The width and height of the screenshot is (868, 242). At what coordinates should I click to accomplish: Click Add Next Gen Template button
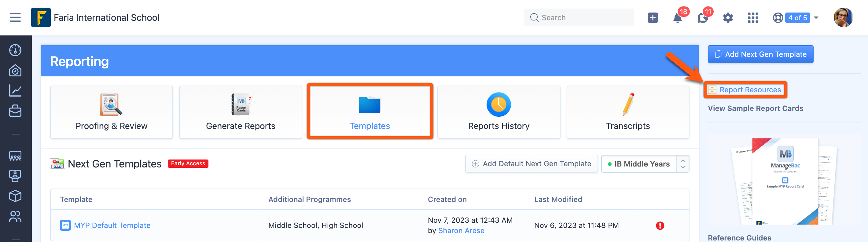click(760, 54)
